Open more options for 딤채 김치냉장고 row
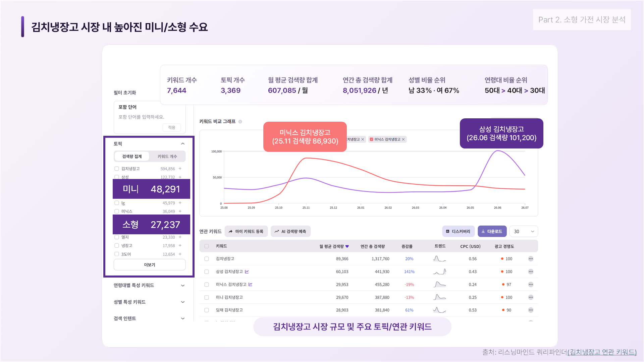This screenshot has height=362, width=644. (x=531, y=310)
